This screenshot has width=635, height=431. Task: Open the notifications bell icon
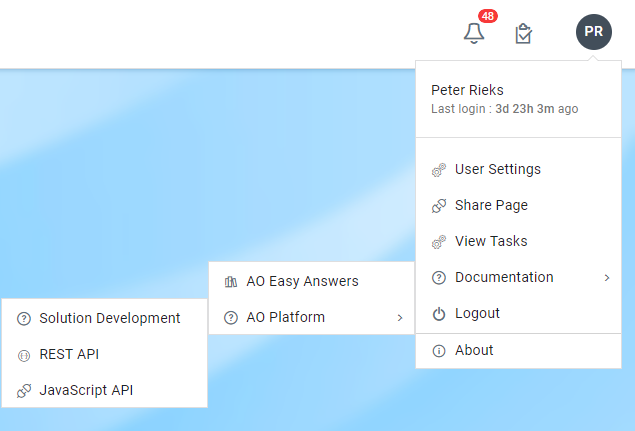474,33
